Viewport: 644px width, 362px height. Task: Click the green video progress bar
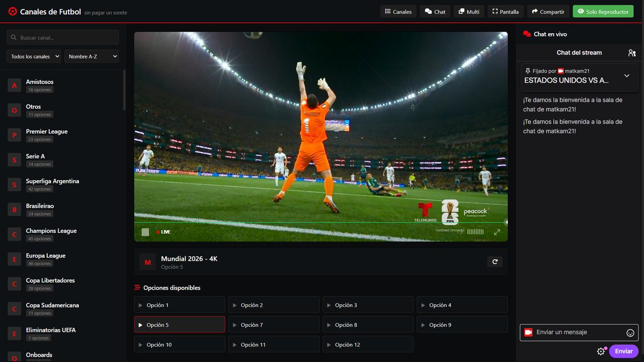click(320, 222)
